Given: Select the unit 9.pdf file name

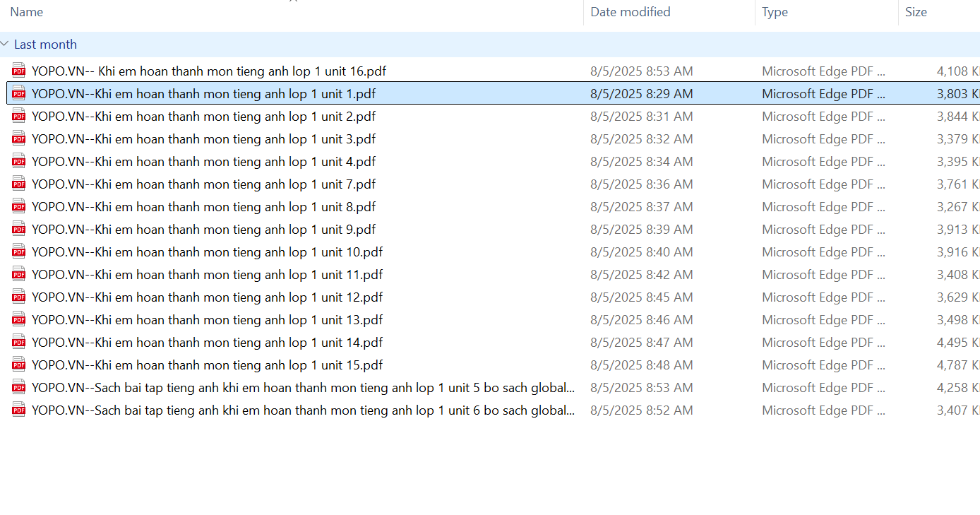Looking at the screenshot, I should (x=203, y=230).
